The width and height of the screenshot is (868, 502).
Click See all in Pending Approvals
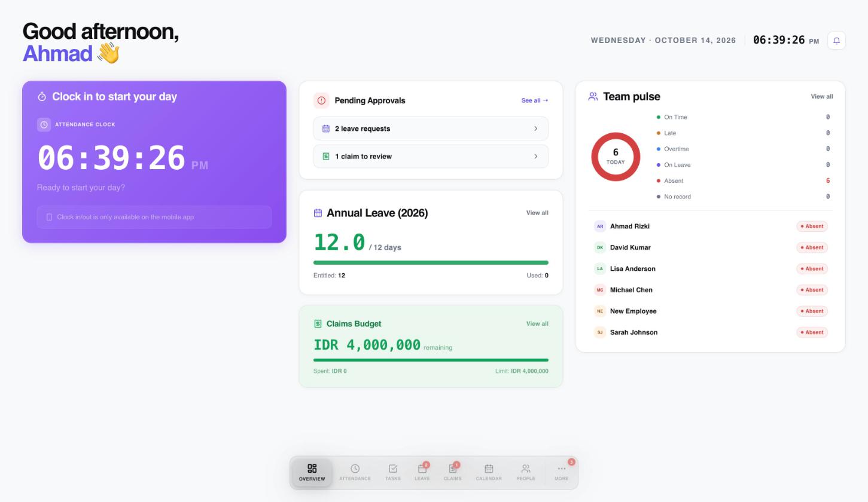(x=535, y=100)
